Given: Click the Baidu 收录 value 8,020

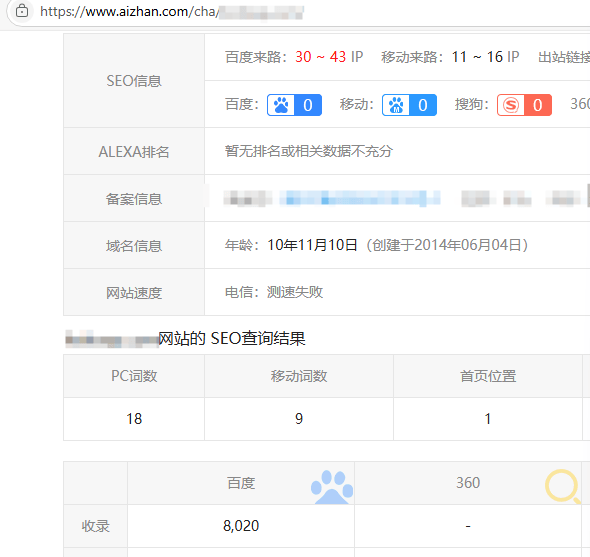Looking at the screenshot, I should (241, 526).
